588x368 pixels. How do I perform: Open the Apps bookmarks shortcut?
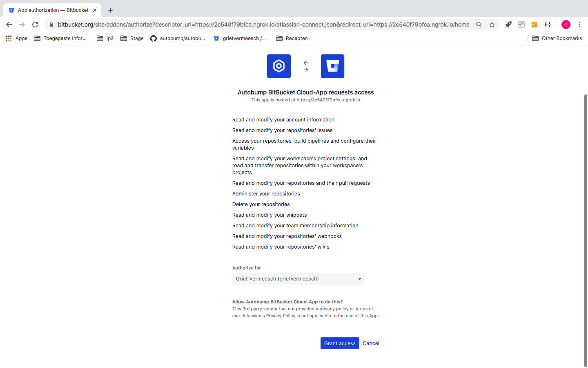tap(16, 38)
